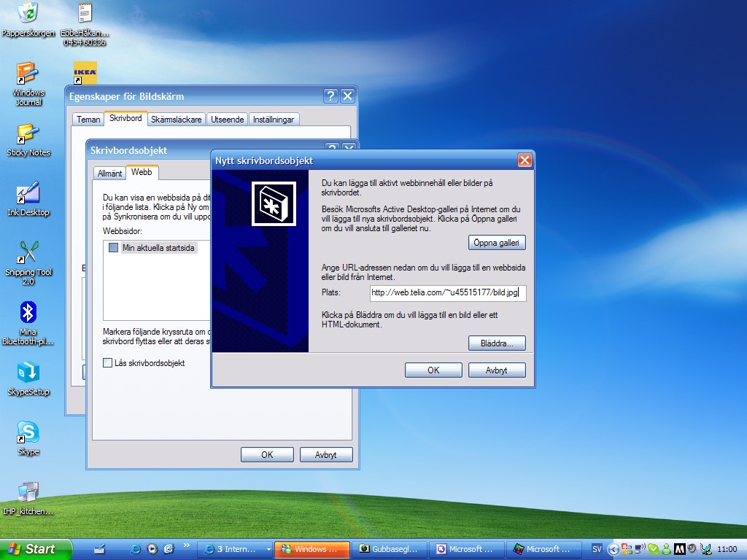Screen dimensions: 747x560
Task: Switch to the Teman tab
Action: click(x=88, y=120)
